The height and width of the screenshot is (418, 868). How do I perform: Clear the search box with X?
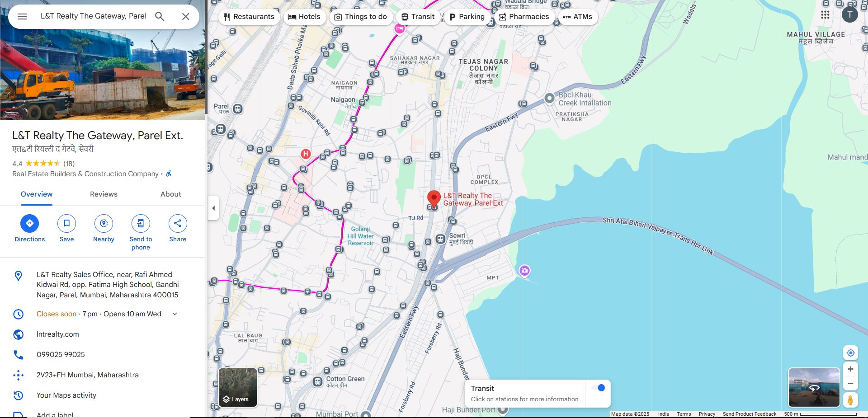pos(185,16)
